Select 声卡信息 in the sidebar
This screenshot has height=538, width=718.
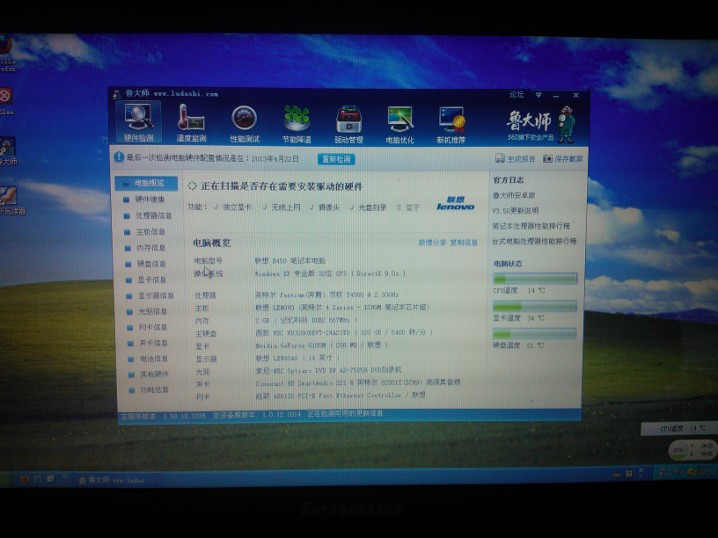149,343
